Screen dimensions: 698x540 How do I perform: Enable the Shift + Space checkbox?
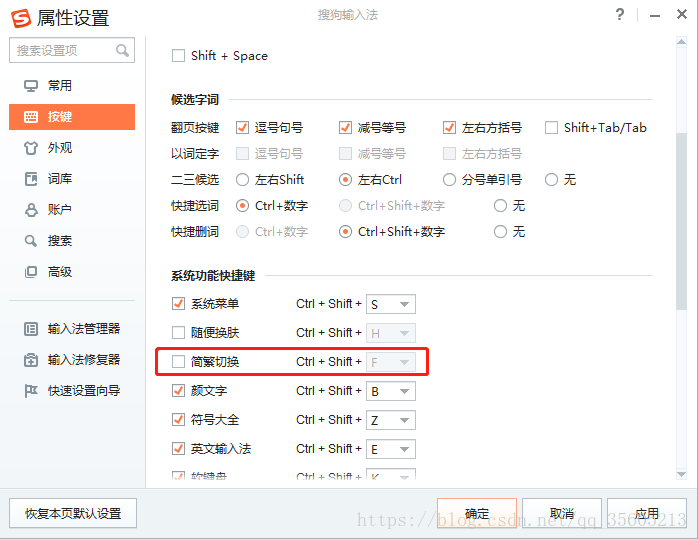pos(179,56)
